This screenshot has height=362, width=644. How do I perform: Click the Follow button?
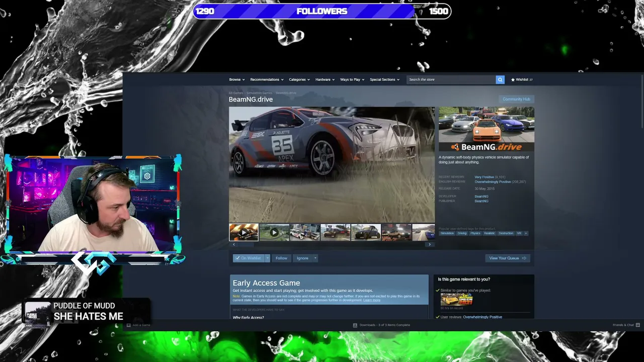(x=281, y=258)
